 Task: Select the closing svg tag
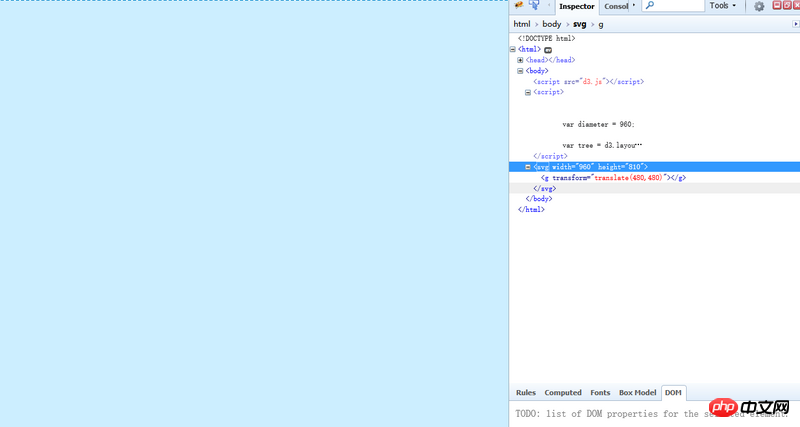(544, 188)
